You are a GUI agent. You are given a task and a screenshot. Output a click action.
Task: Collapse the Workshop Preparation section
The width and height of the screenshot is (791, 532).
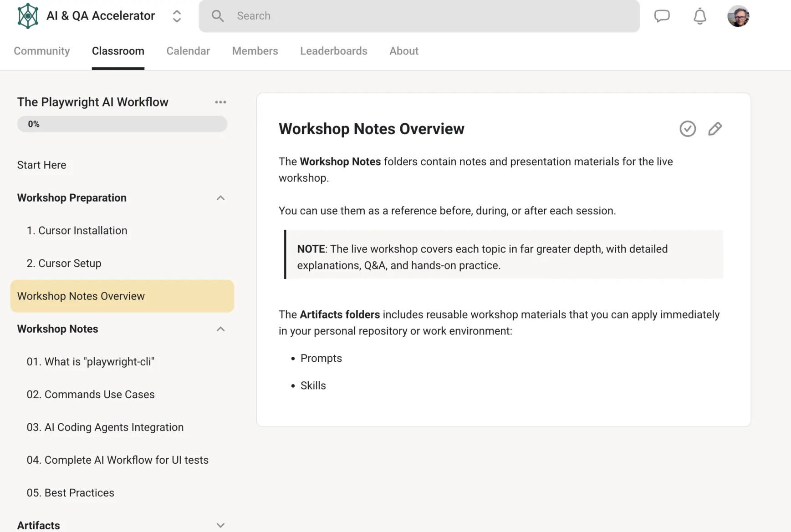tap(220, 198)
